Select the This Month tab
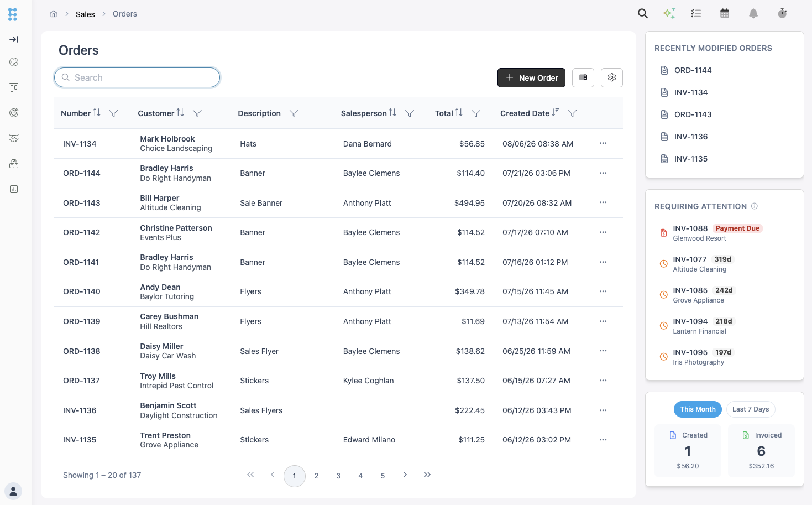 click(698, 409)
